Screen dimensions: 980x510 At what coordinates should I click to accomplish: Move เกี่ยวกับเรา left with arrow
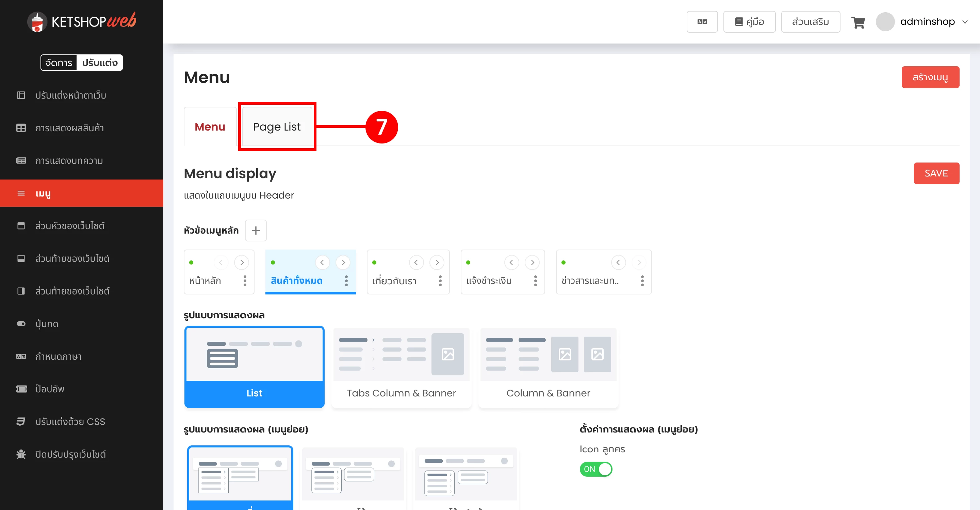tap(416, 262)
